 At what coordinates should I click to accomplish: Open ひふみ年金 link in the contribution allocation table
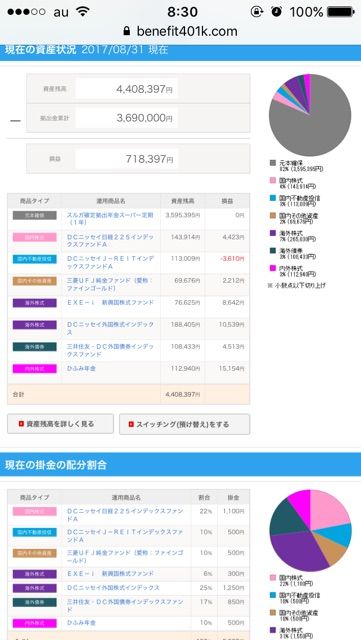pyautogui.click(x=81, y=623)
